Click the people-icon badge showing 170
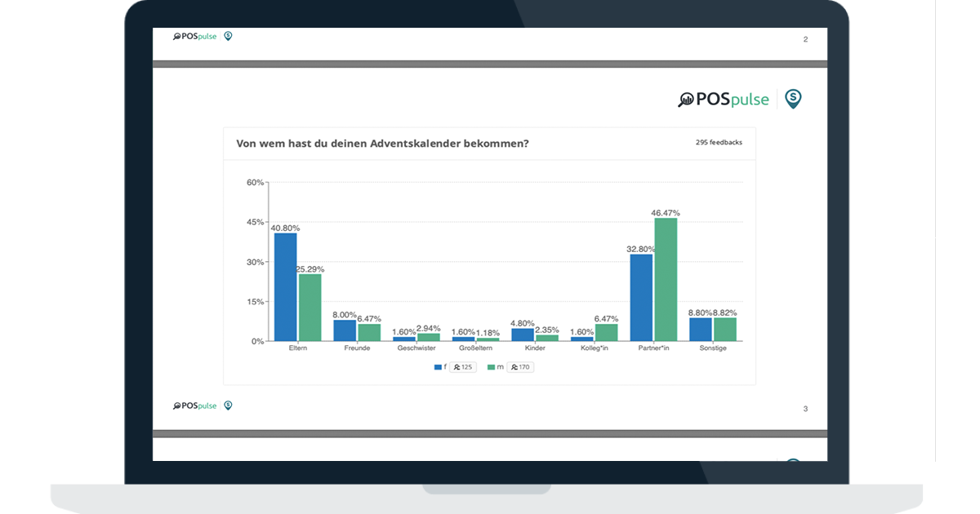The height and width of the screenshot is (514, 980). [520, 367]
